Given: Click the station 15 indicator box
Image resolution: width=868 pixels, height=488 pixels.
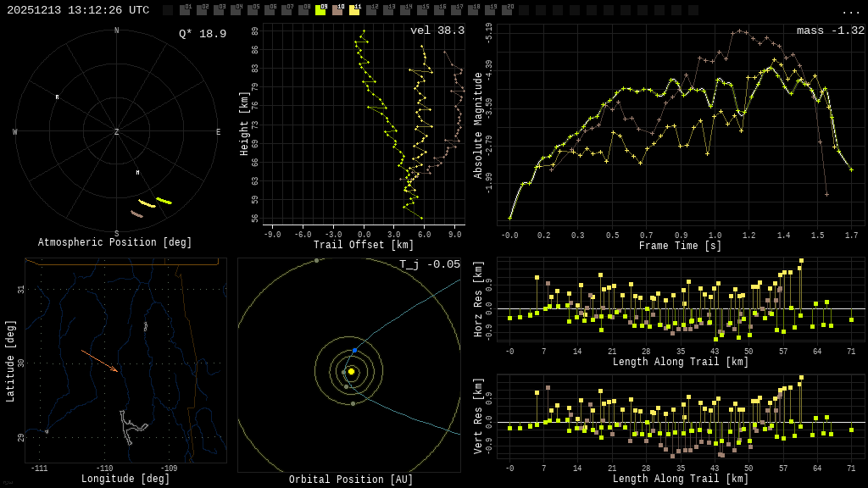Looking at the screenshot, I should [x=422, y=10].
